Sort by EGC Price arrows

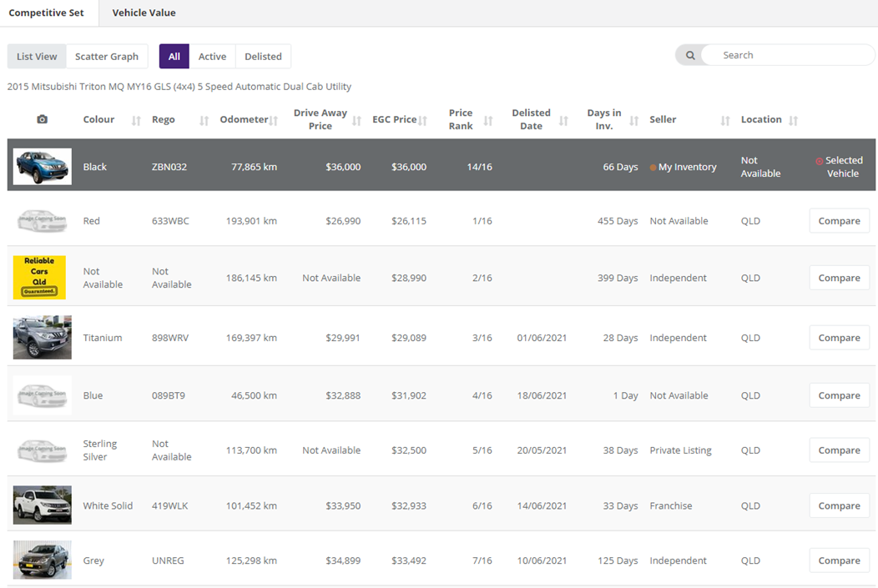point(423,120)
